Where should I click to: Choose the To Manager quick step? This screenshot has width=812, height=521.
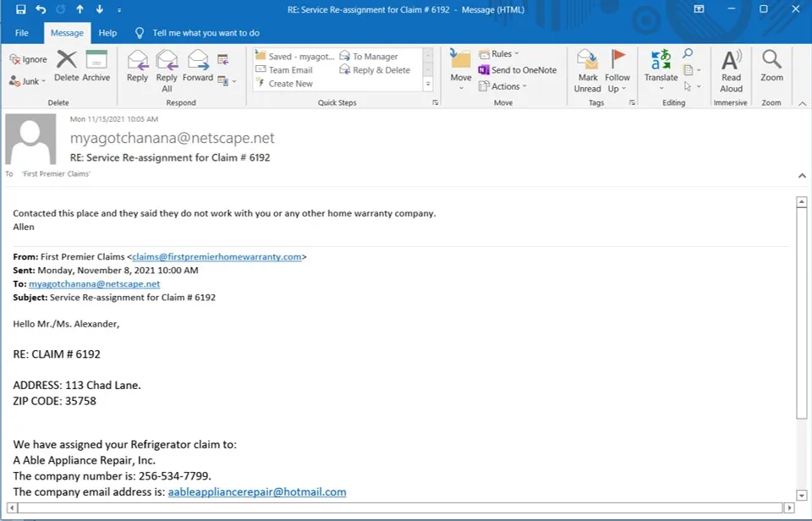[x=369, y=57]
